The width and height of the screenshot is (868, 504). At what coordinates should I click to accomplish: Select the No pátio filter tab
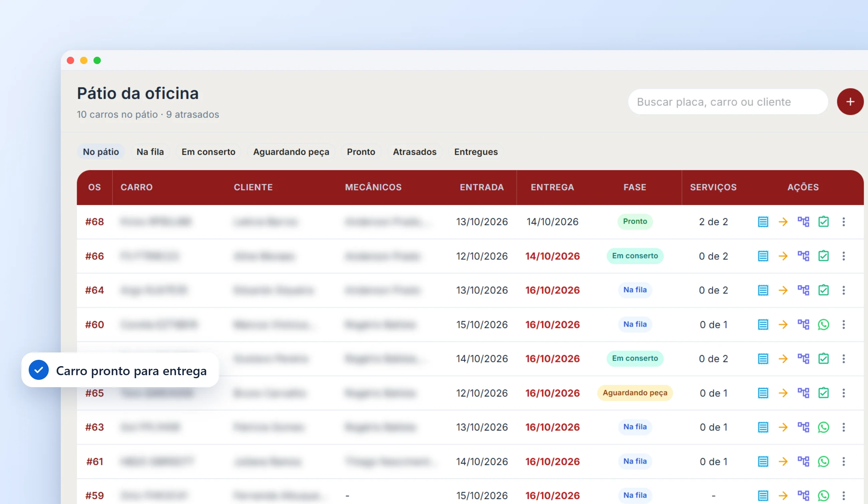100,152
